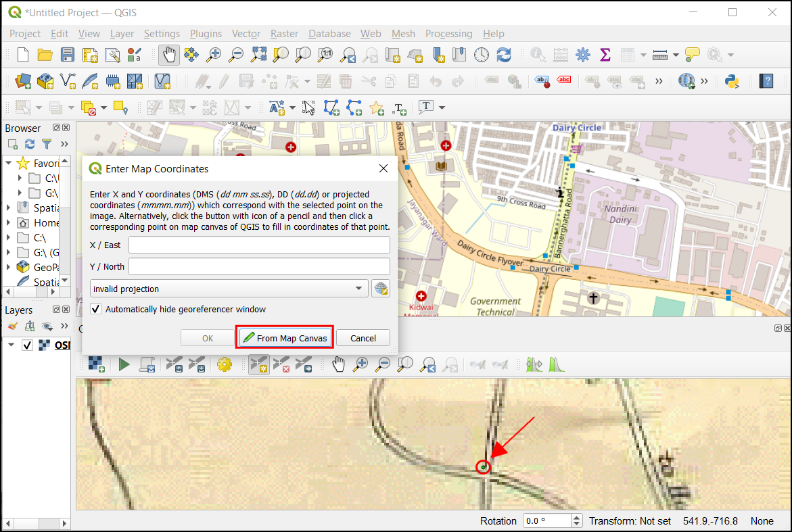The image size is (792, 532).
Task: Click the Select CRS globe button in dialog
Action: [x=381, y=289]
